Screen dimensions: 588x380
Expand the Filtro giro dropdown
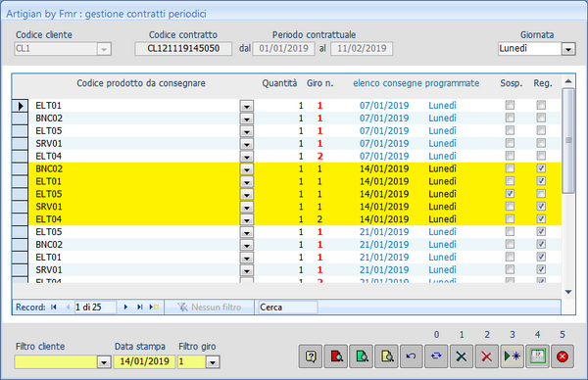pyautogui.click(x=213, y=362)
